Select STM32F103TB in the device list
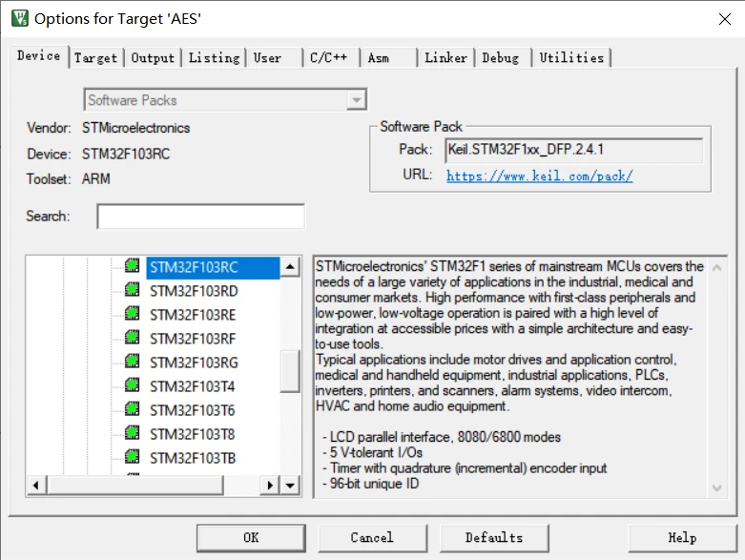Image resolution: width=745 pixels, height=560 pixels. [193, 458]
